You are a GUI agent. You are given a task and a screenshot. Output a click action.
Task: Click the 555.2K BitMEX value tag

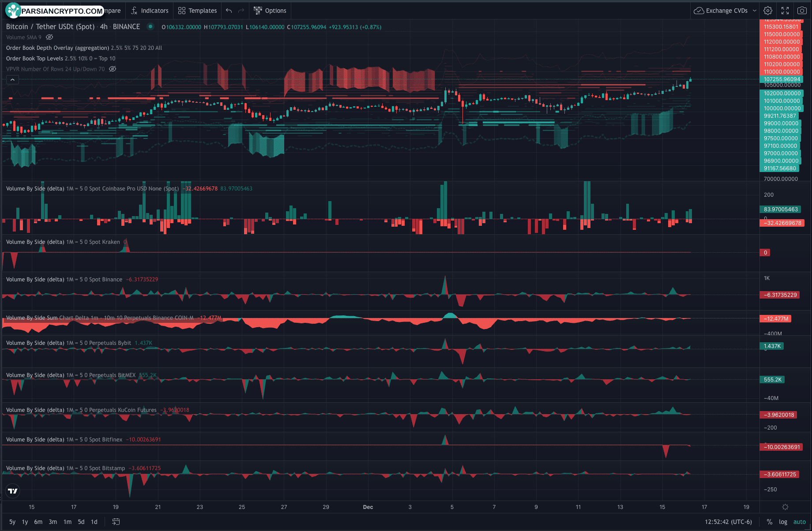coord(772,380)
